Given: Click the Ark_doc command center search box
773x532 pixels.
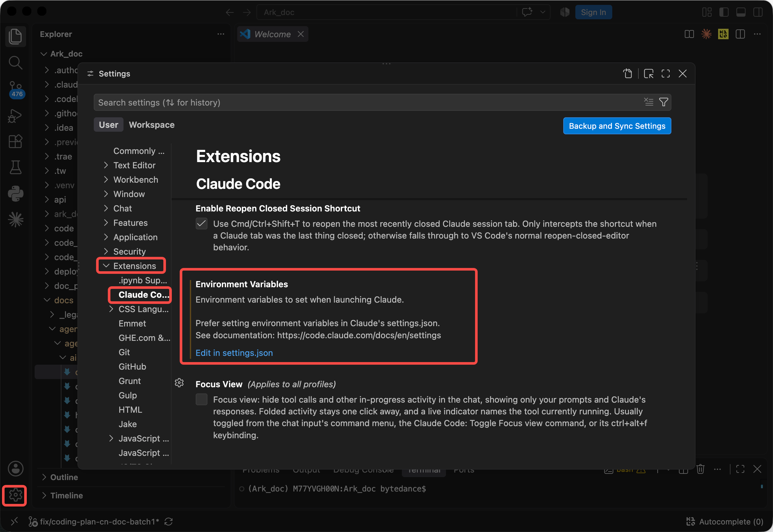Looking at the screenshot, I should [386, 12].
